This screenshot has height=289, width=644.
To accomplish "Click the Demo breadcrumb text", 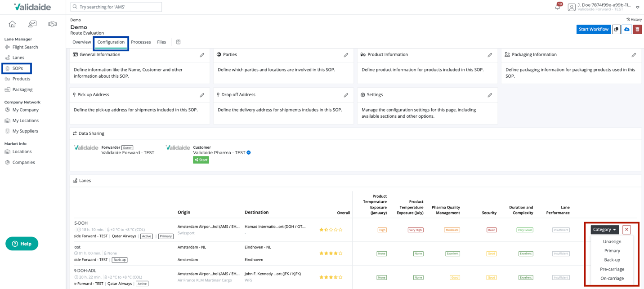I will [x=76, y=20].
